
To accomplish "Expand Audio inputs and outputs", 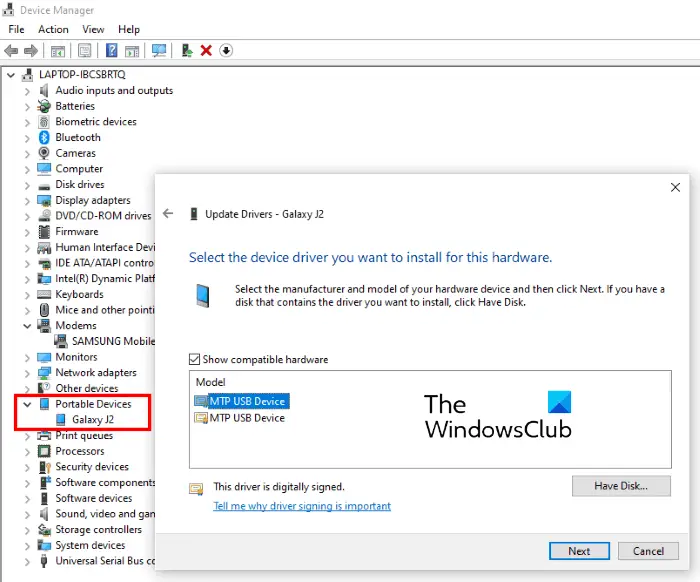I will click(x=27, y=91).
